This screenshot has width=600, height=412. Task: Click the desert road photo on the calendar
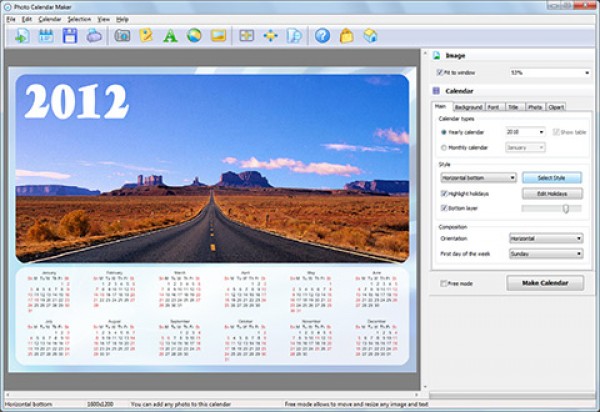pyautogui.click(x=212, y=168)
